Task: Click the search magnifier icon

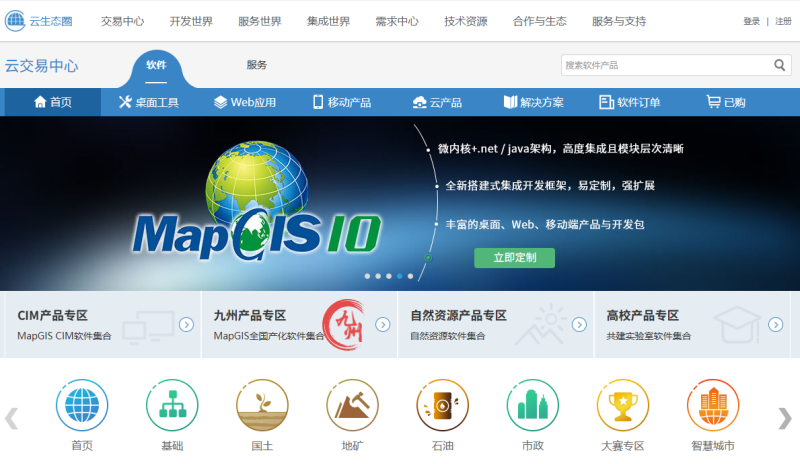Action: click(x=780, y=65)
